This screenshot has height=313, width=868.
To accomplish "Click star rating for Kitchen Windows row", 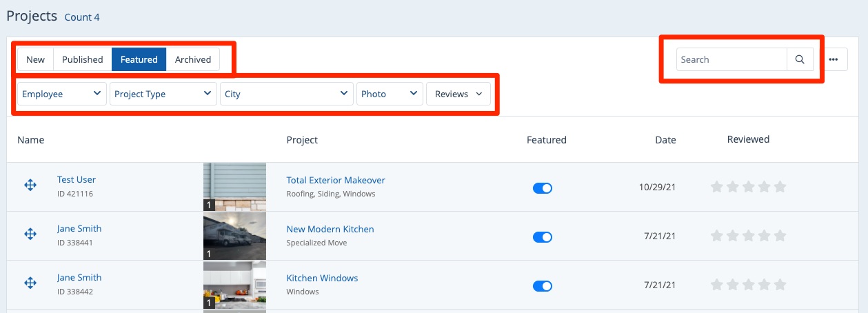I will coord(748,284).
